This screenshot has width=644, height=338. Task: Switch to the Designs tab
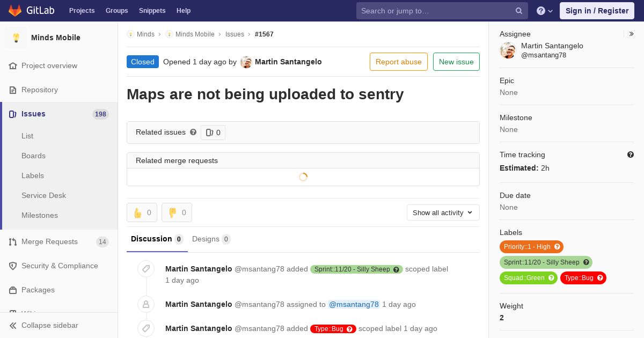coord(211,239)
